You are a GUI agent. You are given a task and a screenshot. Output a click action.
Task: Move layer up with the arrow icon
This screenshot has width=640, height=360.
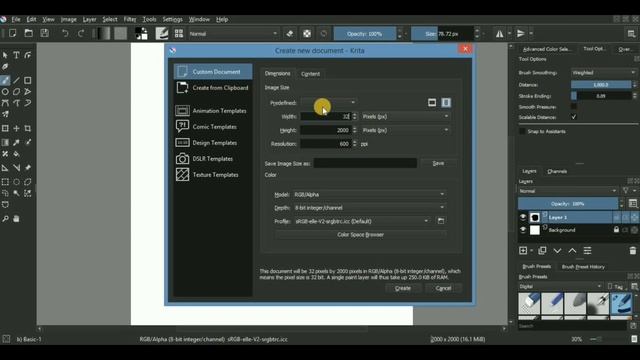point(572,251)
